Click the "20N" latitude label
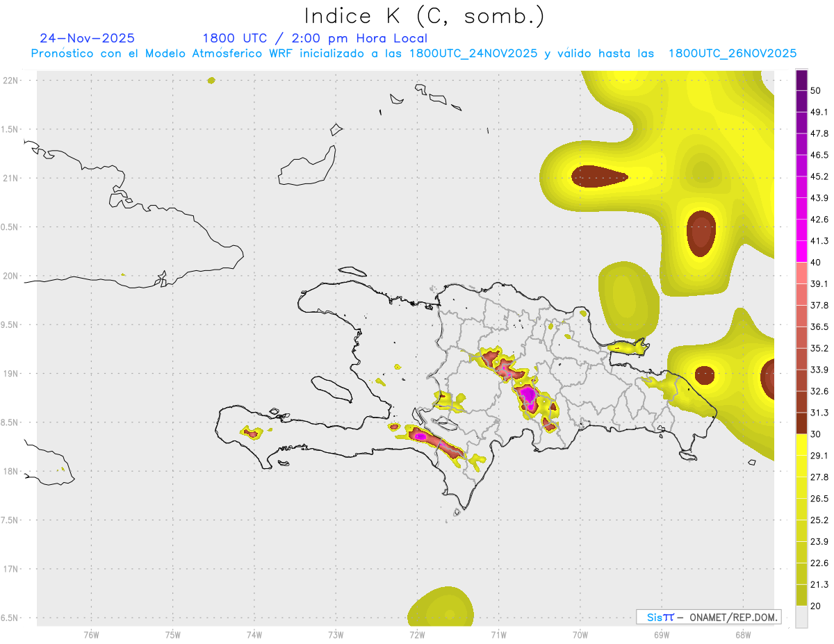 (x=10, y=276)
